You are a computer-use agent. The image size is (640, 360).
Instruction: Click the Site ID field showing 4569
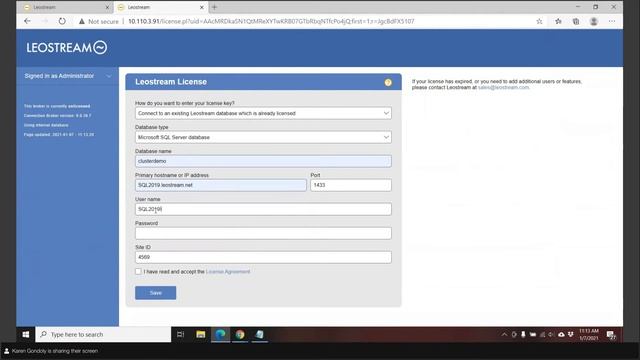pyautogui.click(x=263, y=257)
